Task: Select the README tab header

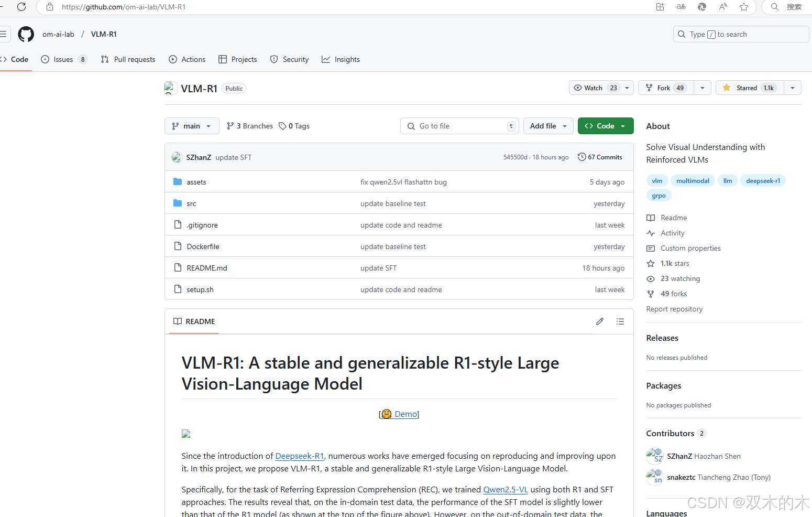Action: (194, 321)
